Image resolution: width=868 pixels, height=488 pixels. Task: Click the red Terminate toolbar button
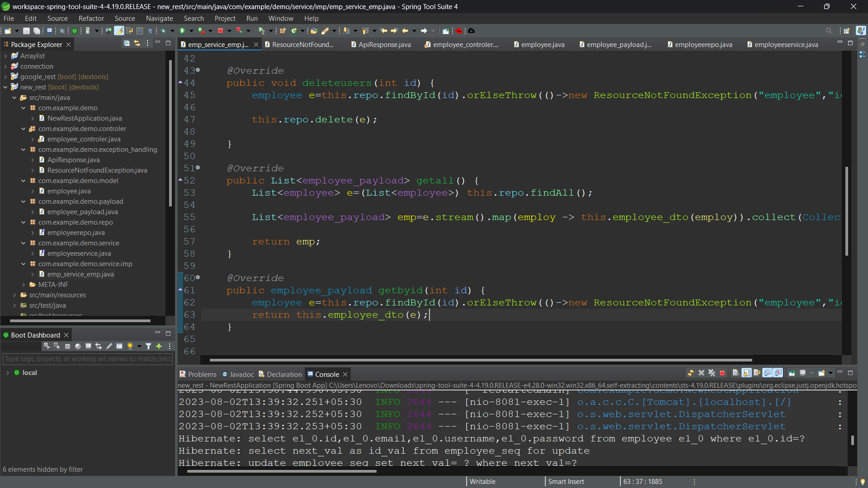[220, 31]
